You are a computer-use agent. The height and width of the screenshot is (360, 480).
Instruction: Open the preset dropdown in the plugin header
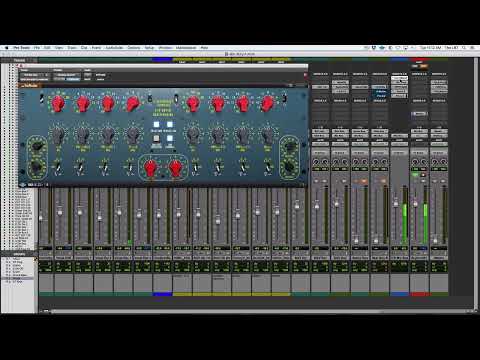click(67, 75)
